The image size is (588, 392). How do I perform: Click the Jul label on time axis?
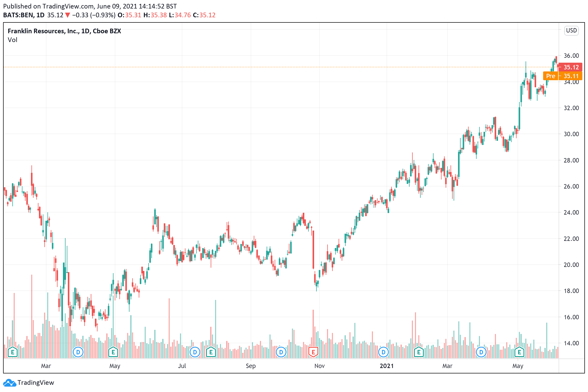point(182,366)
